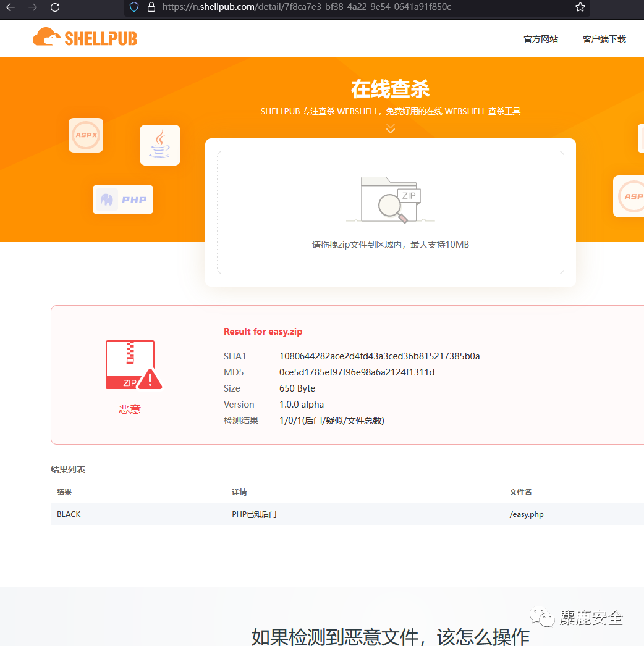Click the 1/0/1 detection result value
The height and width of the screenshot is (646, 644).
[x=332, y=421]
